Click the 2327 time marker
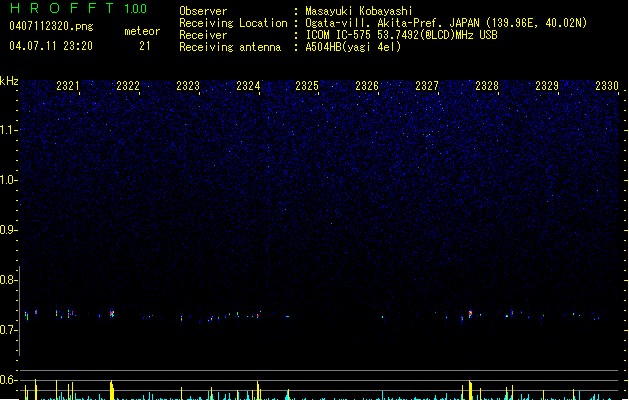Viewport: 629px width, 400px height. click(427, 86)
